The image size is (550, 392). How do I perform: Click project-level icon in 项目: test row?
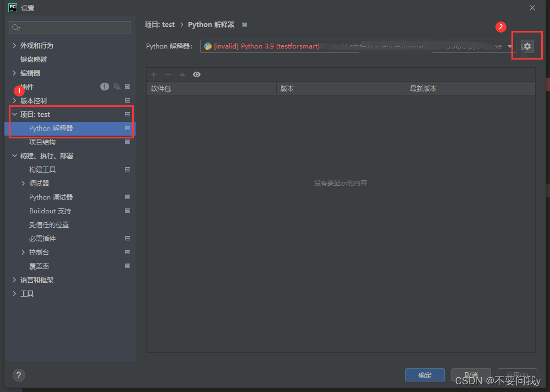[128, 115]
